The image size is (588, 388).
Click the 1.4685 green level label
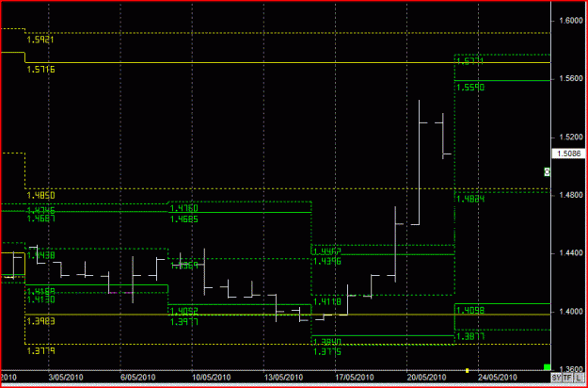coord(184,219)
